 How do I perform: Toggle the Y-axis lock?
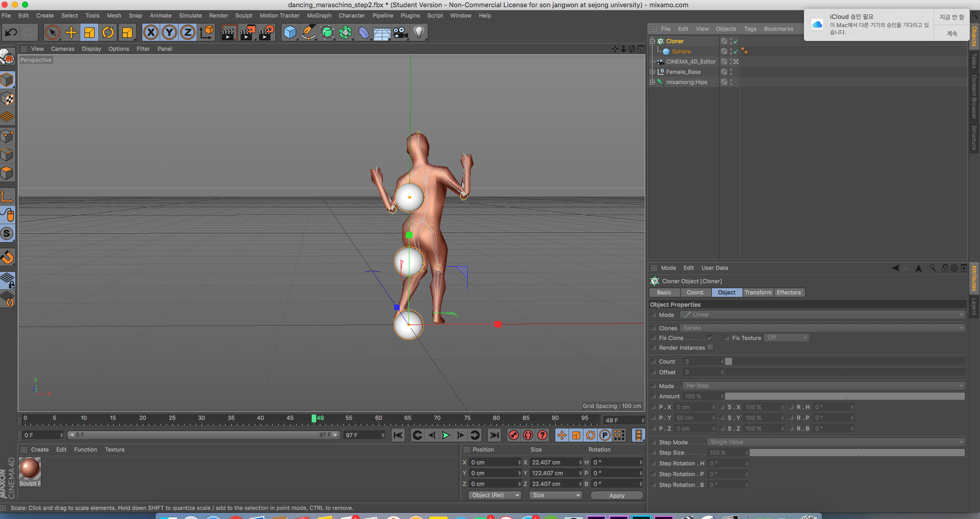(x=169, y=33)
